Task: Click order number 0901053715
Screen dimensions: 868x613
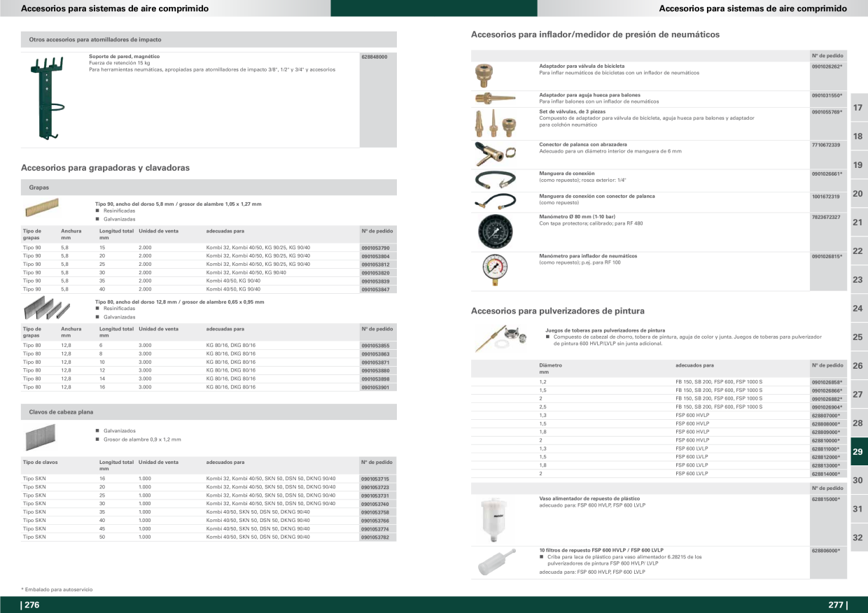Action: tap(375, 479)
